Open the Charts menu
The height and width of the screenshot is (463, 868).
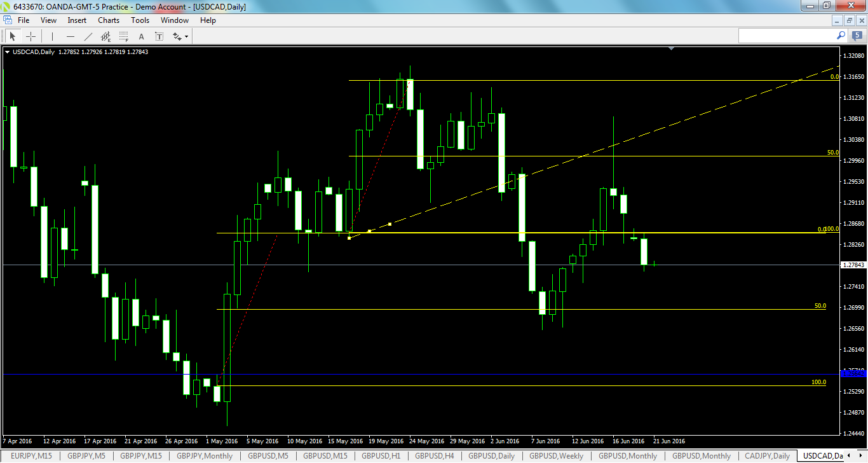coord(108,20)
